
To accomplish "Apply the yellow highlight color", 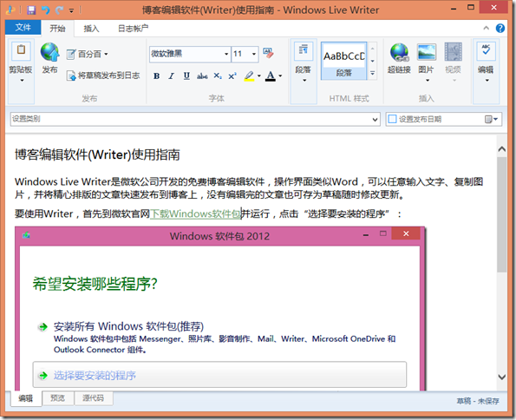I will 249,76.
